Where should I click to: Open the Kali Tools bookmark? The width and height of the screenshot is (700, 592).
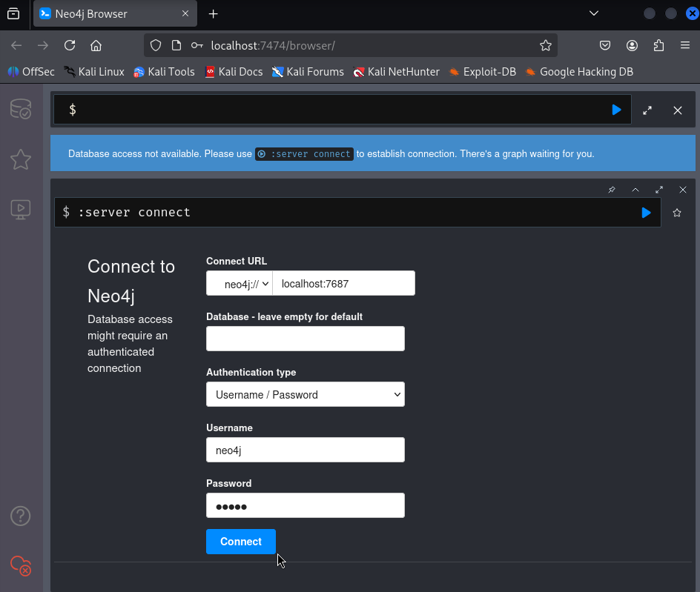165,72
